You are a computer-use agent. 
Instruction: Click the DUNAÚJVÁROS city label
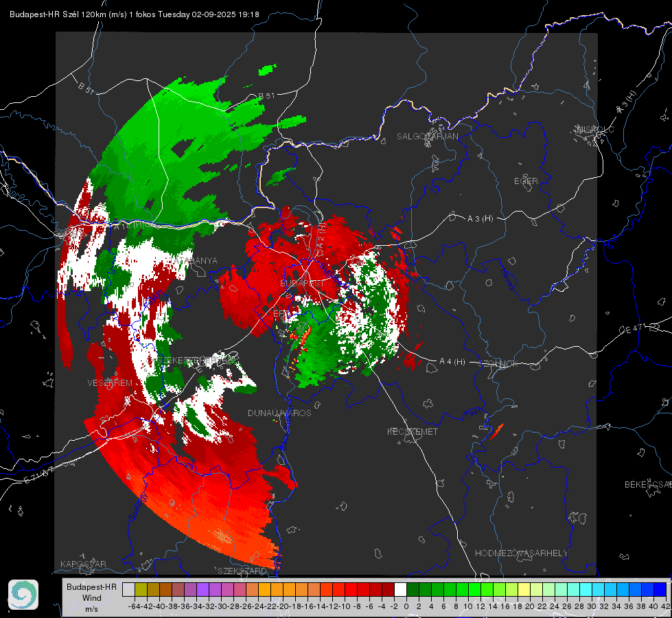click(279, 413)
